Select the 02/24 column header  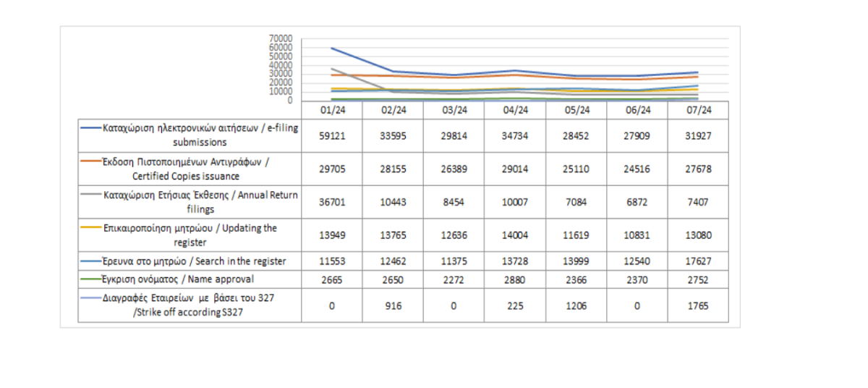393,111
